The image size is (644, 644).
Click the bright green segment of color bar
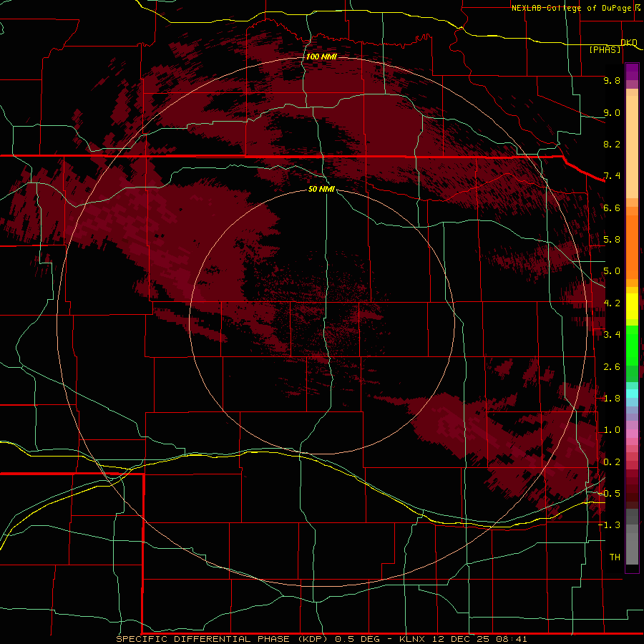coord(632,345)
